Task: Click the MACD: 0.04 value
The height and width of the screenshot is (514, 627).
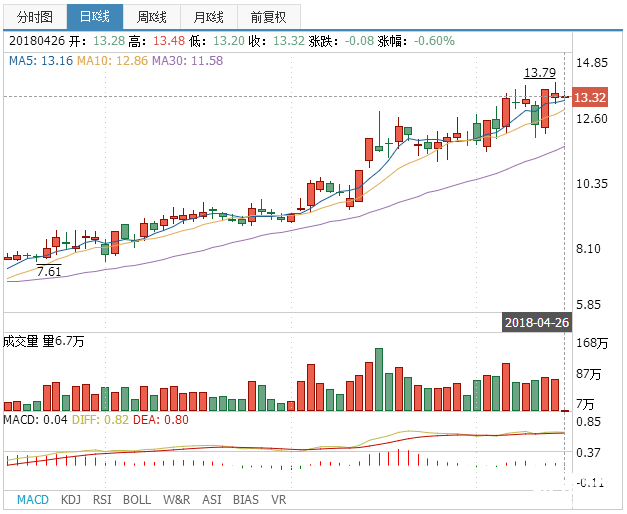Action: pos(35,420)
